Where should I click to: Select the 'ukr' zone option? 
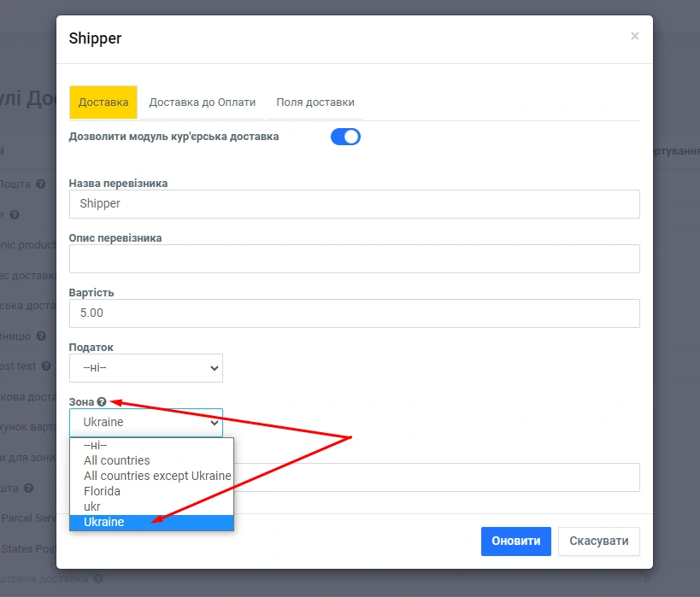pos(92,506)
